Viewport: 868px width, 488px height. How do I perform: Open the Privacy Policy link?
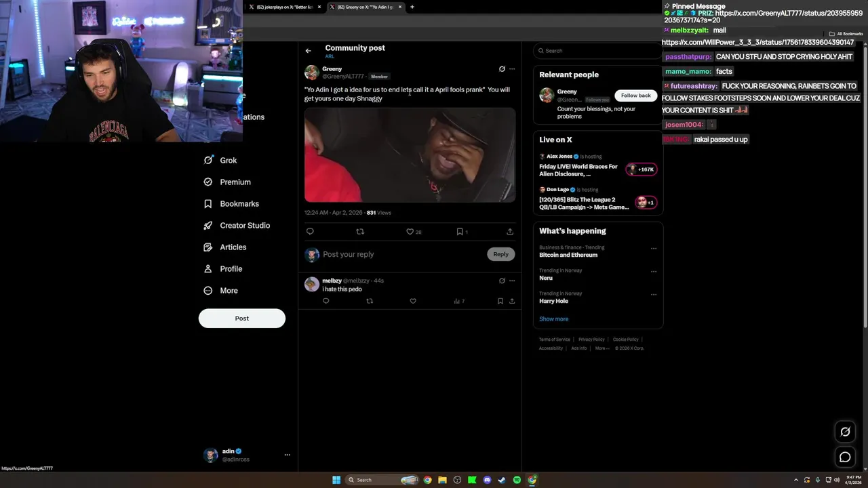coord(591,340)
